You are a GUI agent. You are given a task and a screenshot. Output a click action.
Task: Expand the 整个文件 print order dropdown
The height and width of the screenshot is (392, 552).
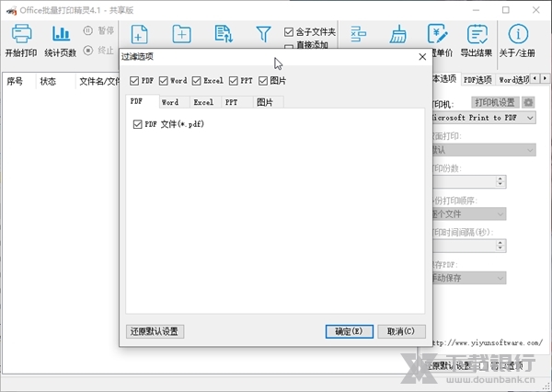(469, 213)
